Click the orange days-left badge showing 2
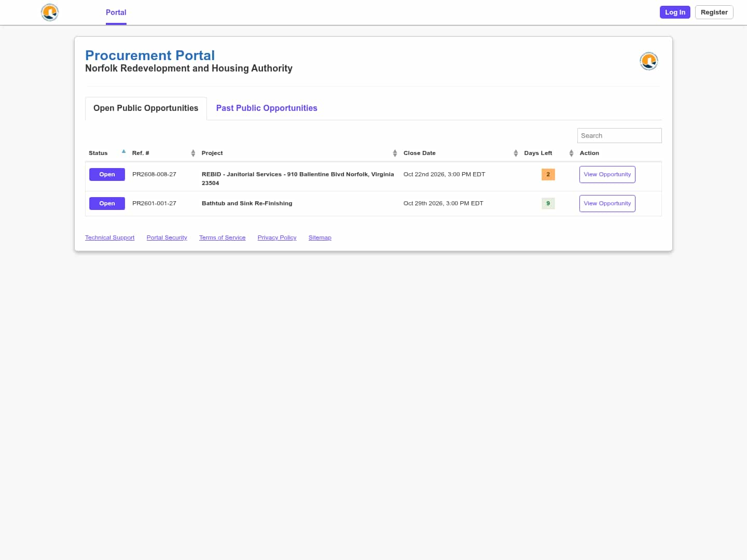747x560 pixels. (x=548, y=175)
